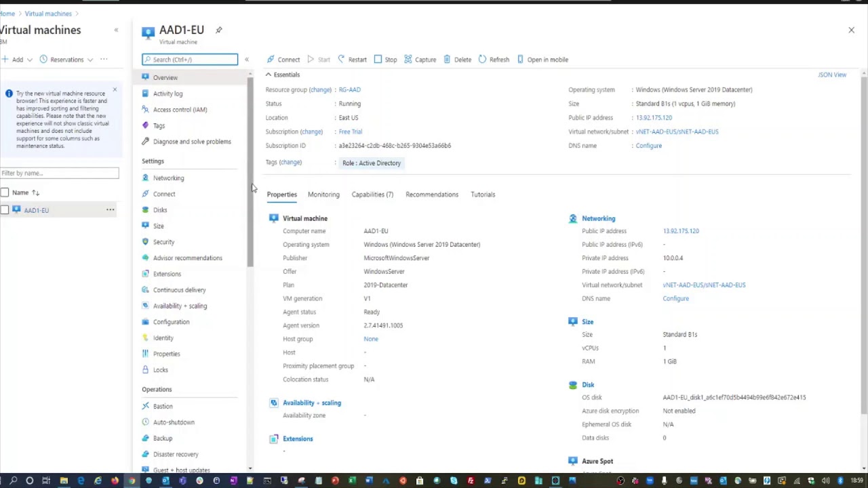Open JSON View
The image size is (868, 488).
[x=832, y=75]
